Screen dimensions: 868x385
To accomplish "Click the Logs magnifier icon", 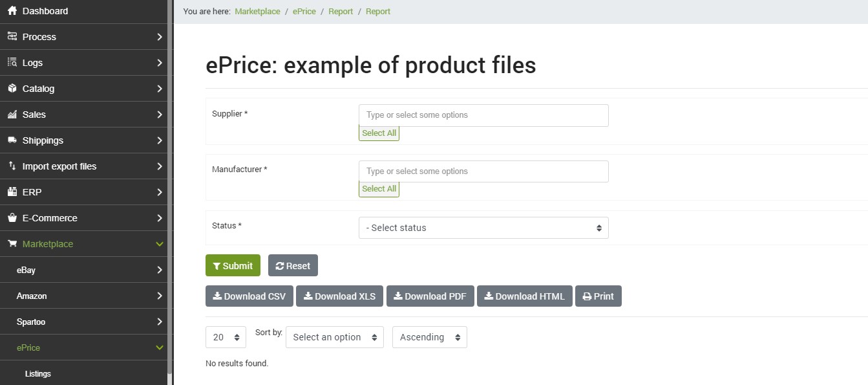I will (12, 63).
